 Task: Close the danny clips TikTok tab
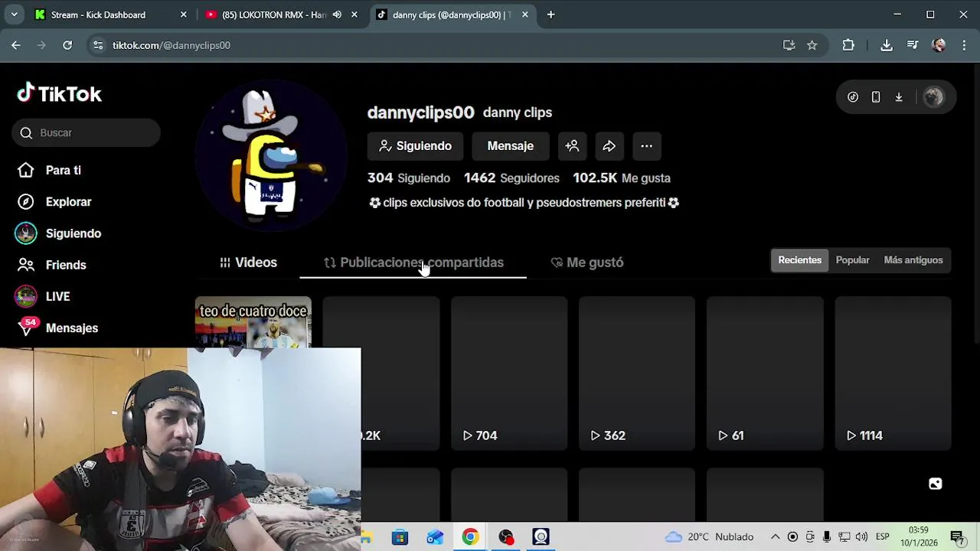(524, 15)
